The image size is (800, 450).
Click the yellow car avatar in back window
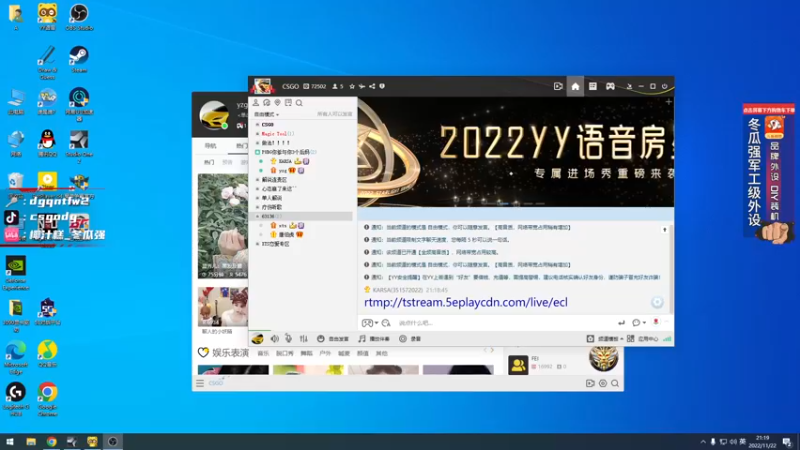[214, 115]
